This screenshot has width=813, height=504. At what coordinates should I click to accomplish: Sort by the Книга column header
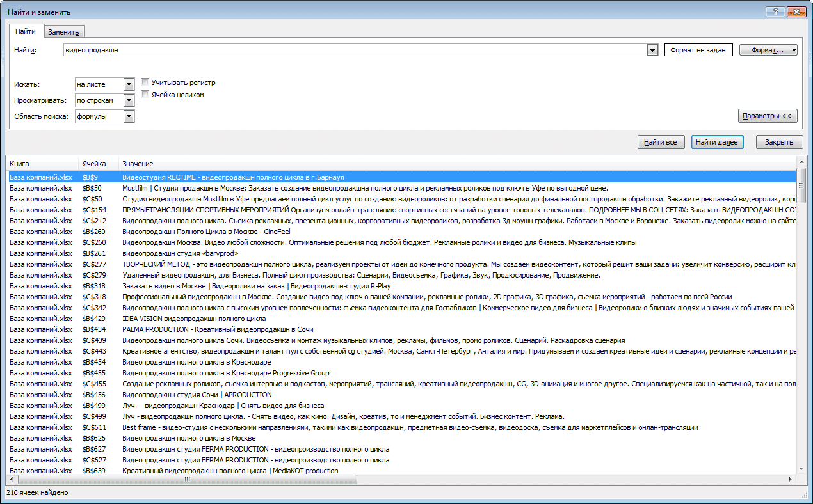point(42,164)
